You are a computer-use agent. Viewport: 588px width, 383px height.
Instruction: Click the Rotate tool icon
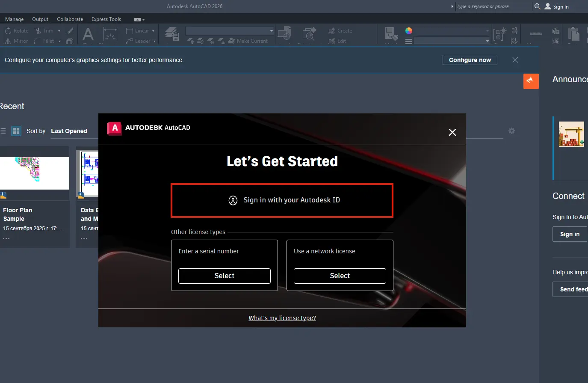pyautogui.click(x=8, y=31)
